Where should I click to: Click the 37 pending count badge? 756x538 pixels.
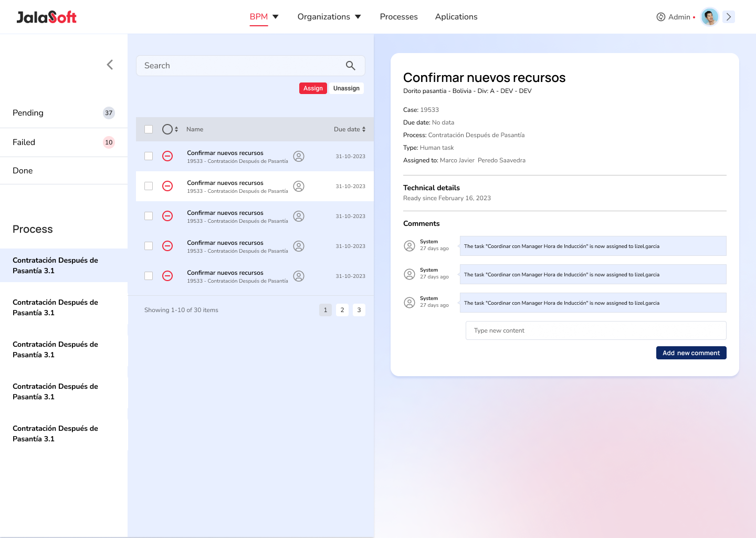pyautogui.click(x=109, y=113)
